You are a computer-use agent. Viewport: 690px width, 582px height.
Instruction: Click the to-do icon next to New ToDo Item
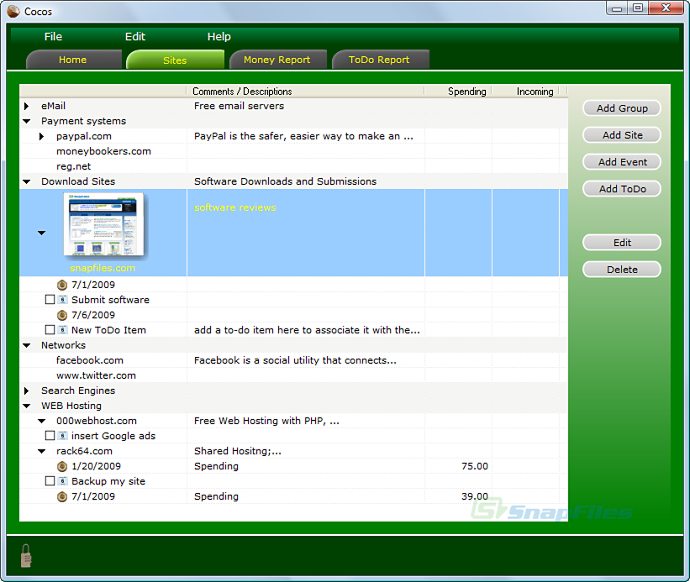(x=62, y=330)
